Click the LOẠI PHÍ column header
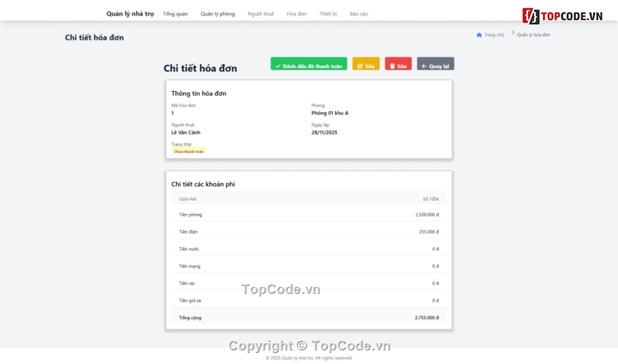Image resolution: width=618 pixels, height=364 pixels. (x=187, y=200)
